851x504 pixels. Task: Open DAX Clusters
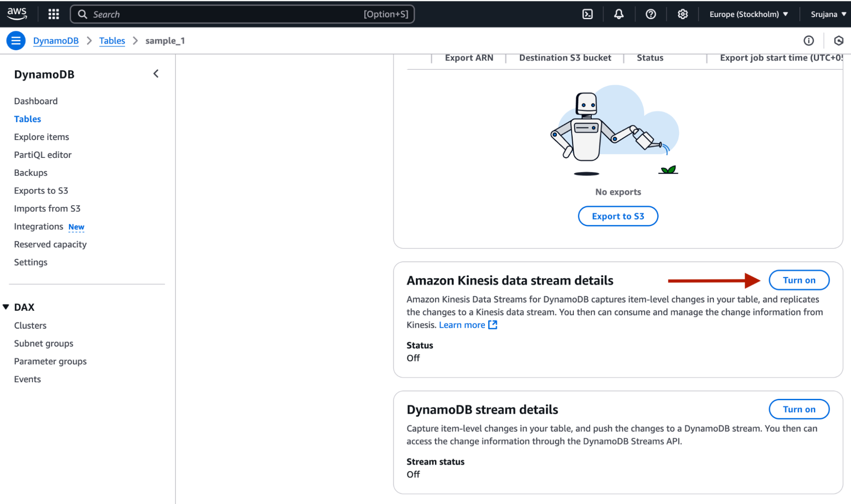pos(30,325)
